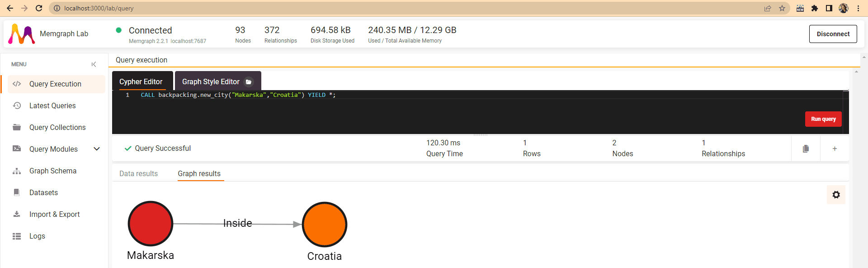Screen dimensions: 868x268
Task: Switch to the Cypher Editor tab
Action: tap(141, 81)
